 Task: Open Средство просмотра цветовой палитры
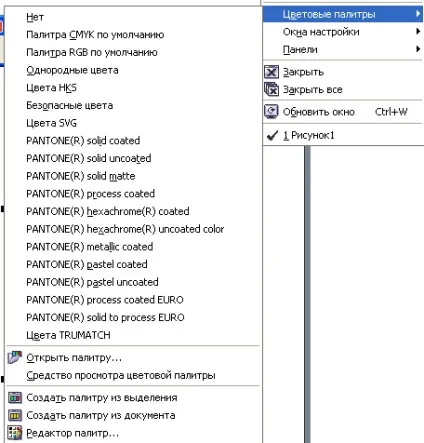pos(133,375)
